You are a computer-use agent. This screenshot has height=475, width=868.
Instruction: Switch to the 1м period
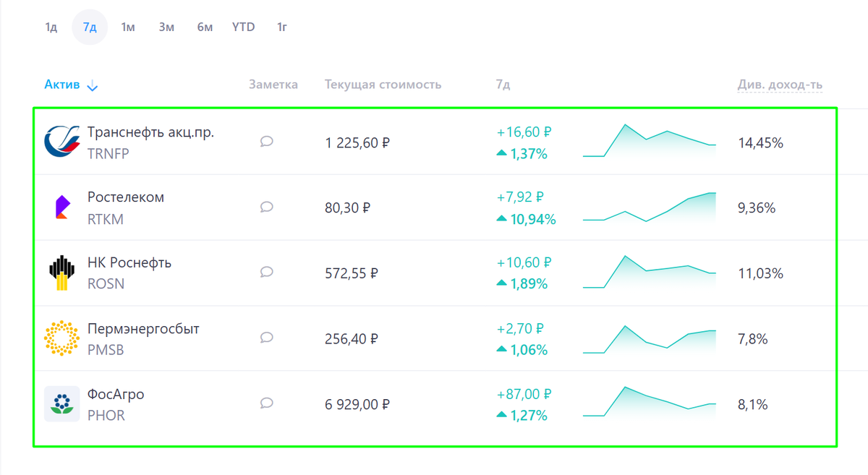tap(128, 27)
